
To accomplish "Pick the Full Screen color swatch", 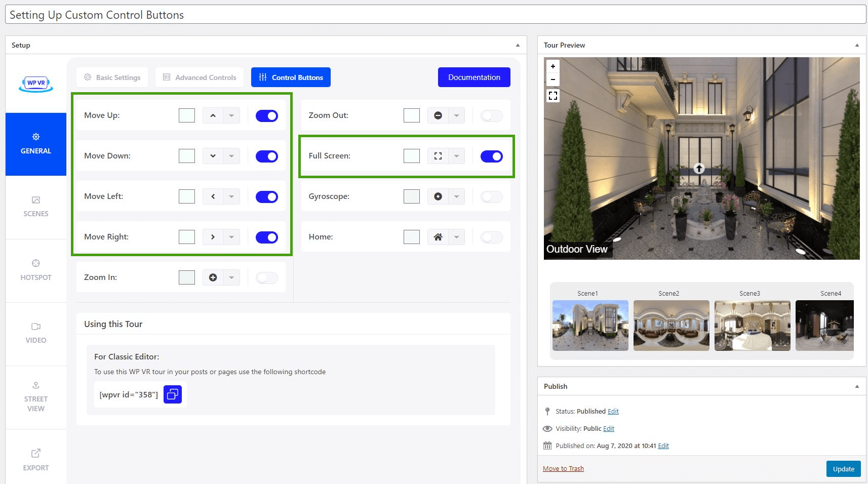I will 412,156.
